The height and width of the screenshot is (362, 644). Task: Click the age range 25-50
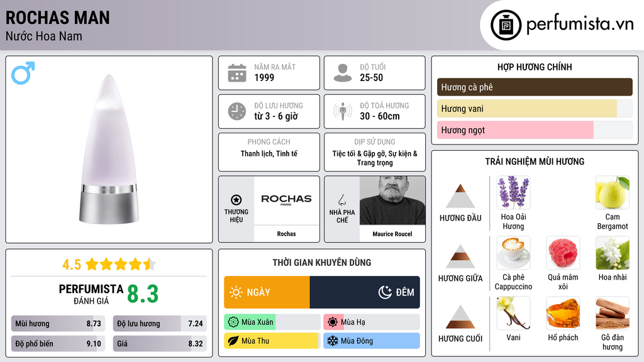tap(371, 77)
